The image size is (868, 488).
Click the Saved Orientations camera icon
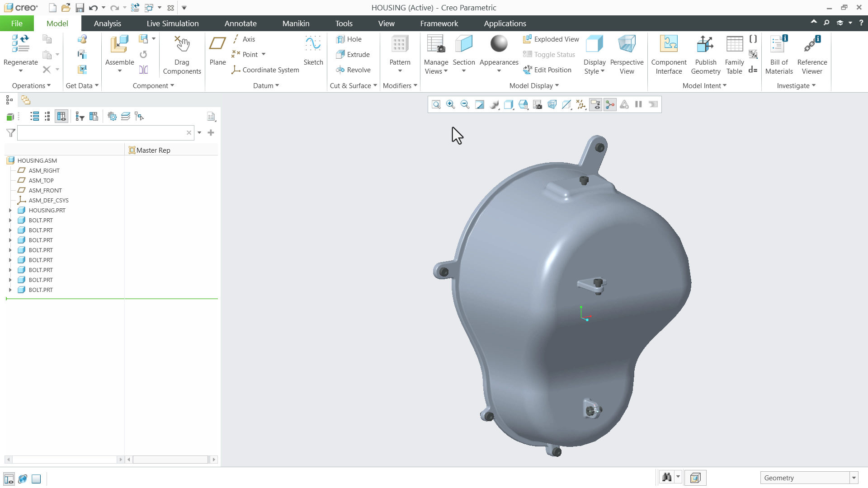[x=538, y=104]
